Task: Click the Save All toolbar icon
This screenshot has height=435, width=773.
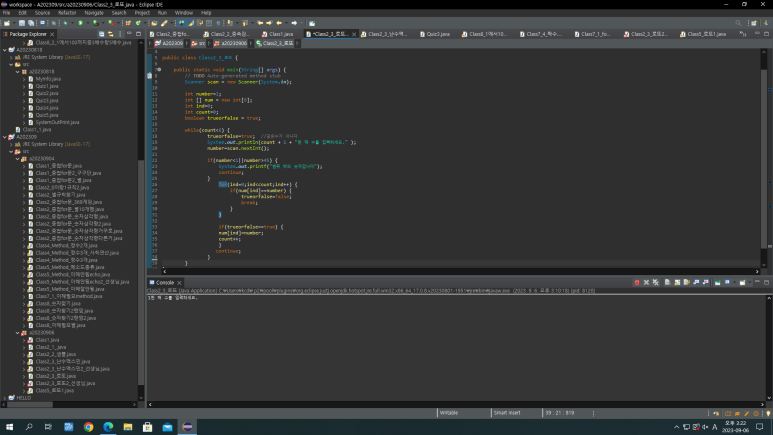Action: tap(31, 23)
